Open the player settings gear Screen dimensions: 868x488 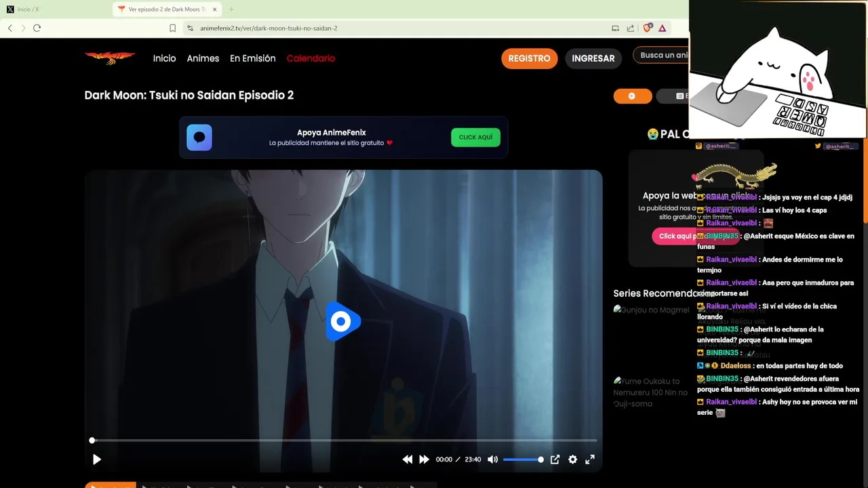(573, 460)
